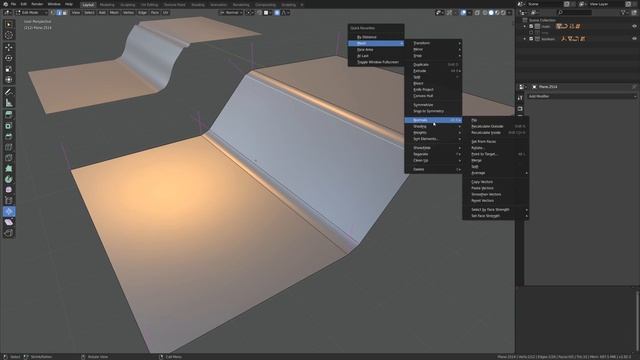This screenshot has width=640, height=360.
Task: Open the Select by Face Strength submenu
Action: point(496,210)
